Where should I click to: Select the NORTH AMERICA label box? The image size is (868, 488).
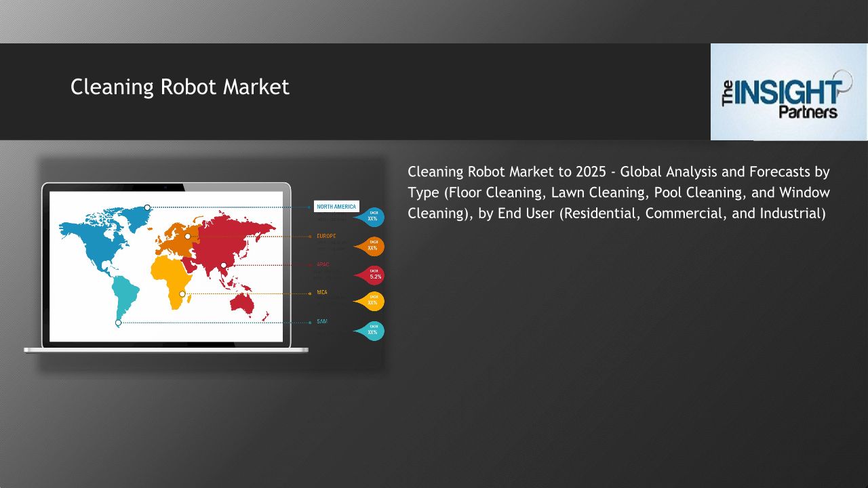tap(336, 207)
